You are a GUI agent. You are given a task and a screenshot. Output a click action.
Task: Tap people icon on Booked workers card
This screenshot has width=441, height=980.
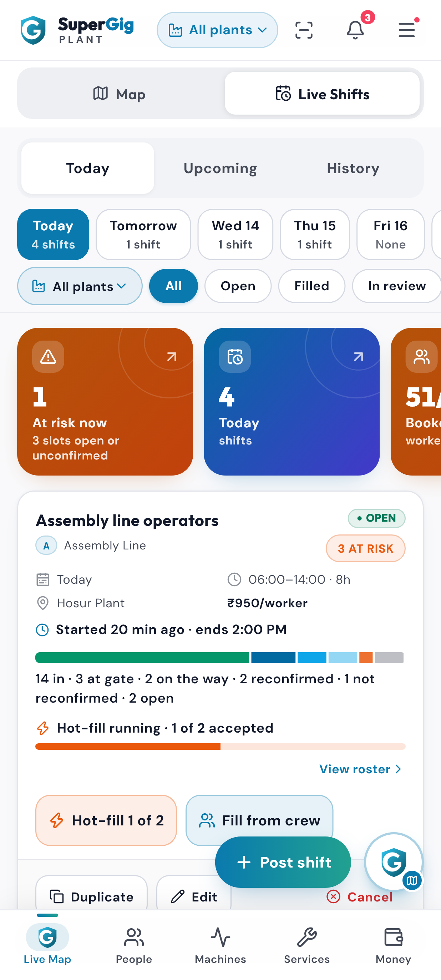[x=422, y=356]
